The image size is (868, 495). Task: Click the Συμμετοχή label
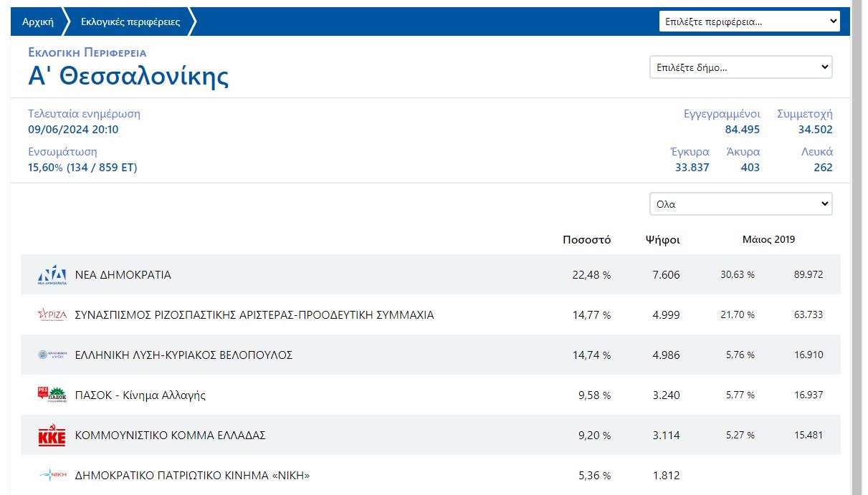pos(805,113)
